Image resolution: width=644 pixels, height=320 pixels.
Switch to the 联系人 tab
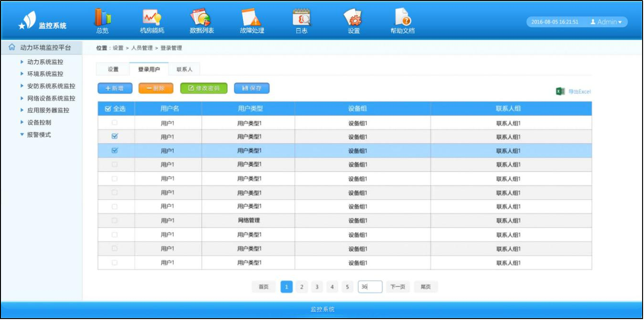click(184, 69)
